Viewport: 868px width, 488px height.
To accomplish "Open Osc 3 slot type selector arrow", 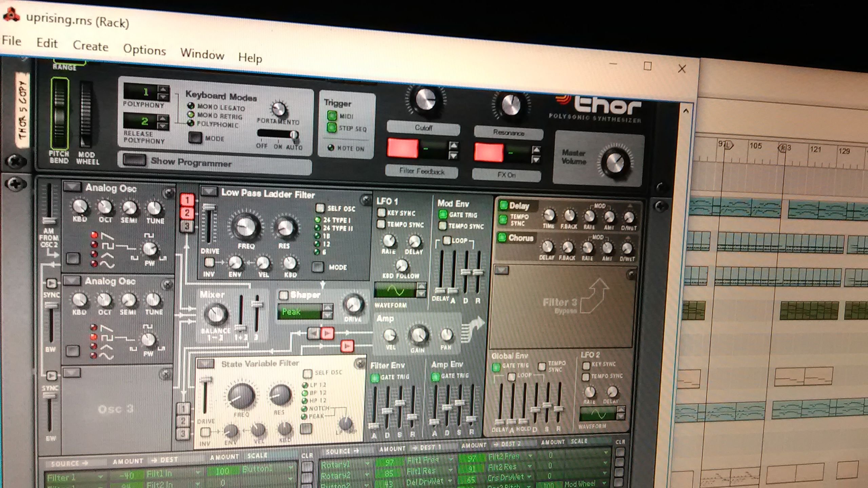I will tap(72, 373).
